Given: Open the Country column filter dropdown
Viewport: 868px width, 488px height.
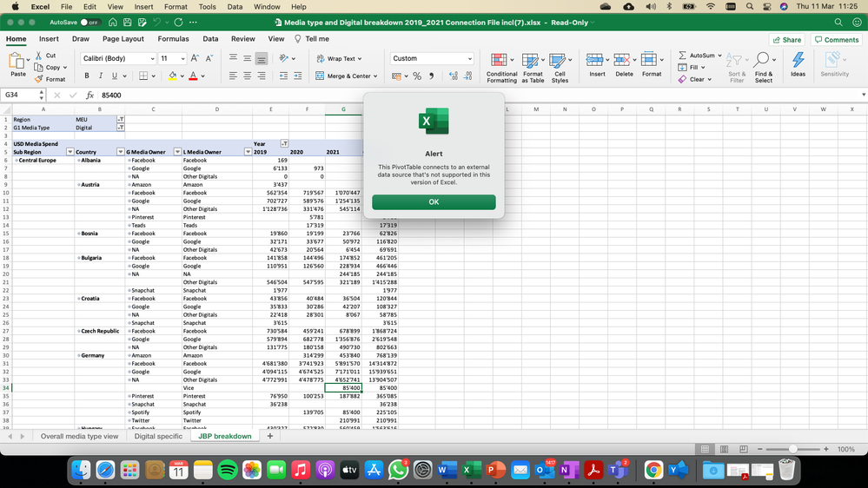Looking at the screenshot, I should point(120,152).
